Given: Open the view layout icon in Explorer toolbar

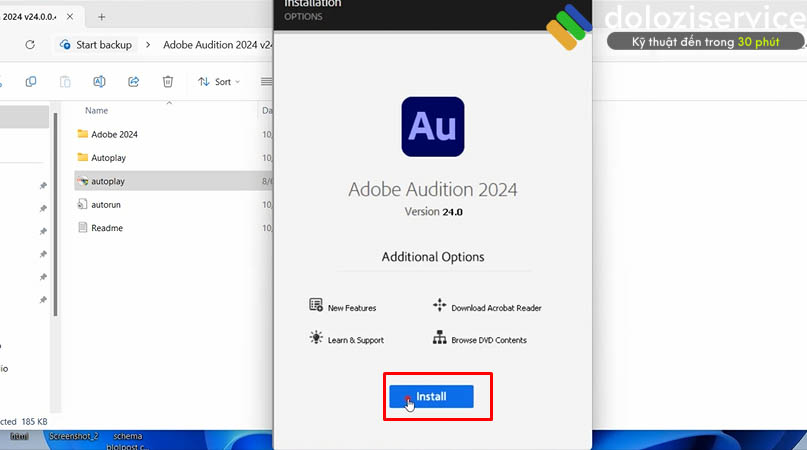Looking at the screenshot, I should click(266, 82).
